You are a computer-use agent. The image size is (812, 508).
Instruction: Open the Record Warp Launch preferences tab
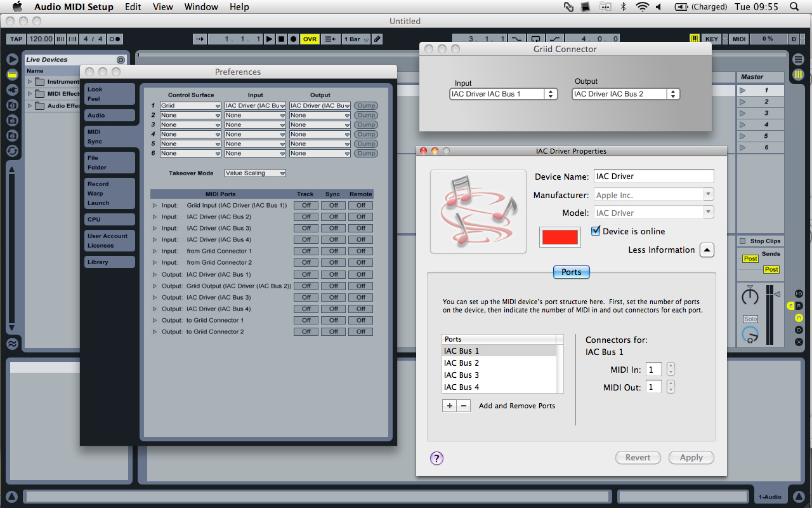(110, 194)
